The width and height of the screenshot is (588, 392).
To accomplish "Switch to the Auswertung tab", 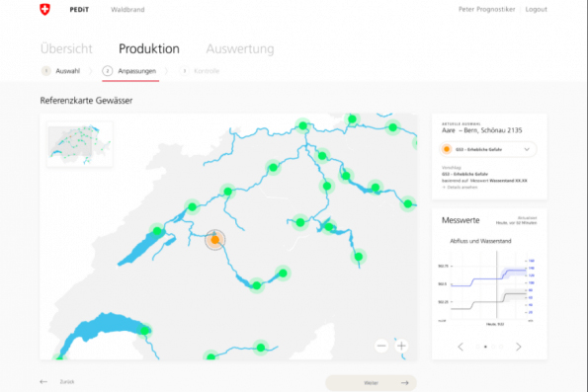I will [240, 48].
